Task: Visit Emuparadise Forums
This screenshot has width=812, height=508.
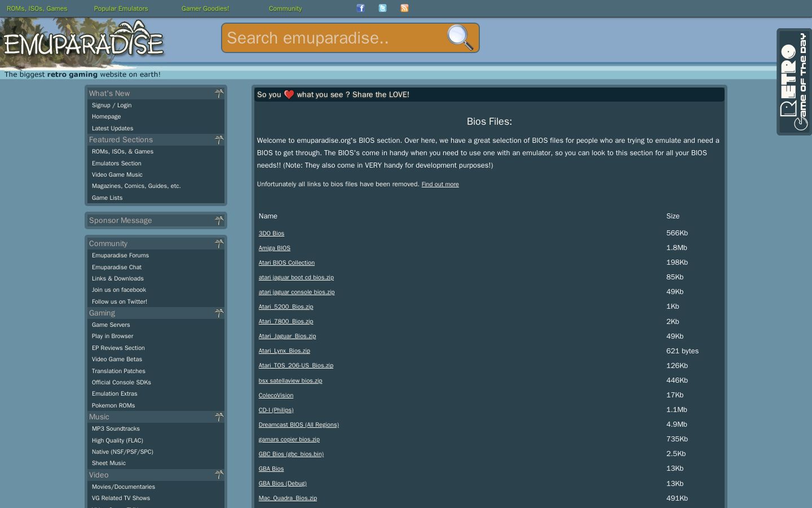Action: pyautogui.click(x=121, y=255)
